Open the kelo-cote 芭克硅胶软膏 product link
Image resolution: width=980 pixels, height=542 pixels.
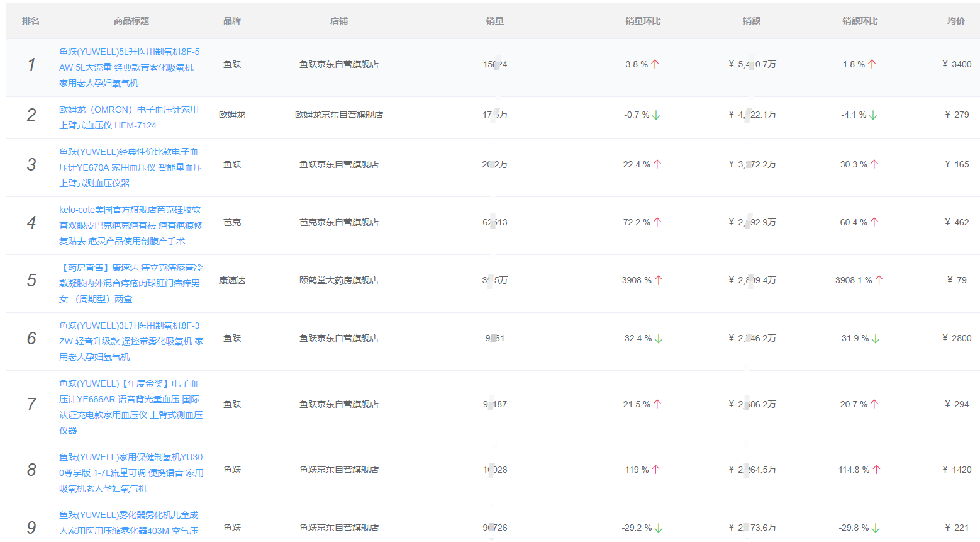pyautogui.click(x=131, y=225)
